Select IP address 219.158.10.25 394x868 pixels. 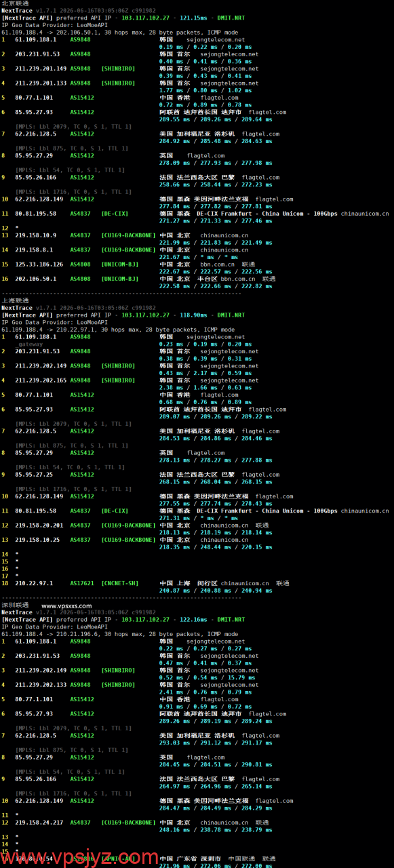pos(37,540)
